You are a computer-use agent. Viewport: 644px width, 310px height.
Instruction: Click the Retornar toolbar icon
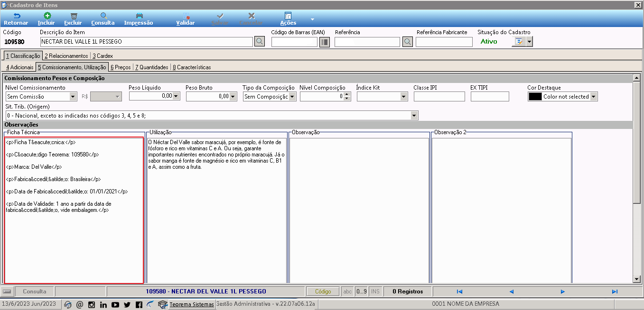point(16,16)
